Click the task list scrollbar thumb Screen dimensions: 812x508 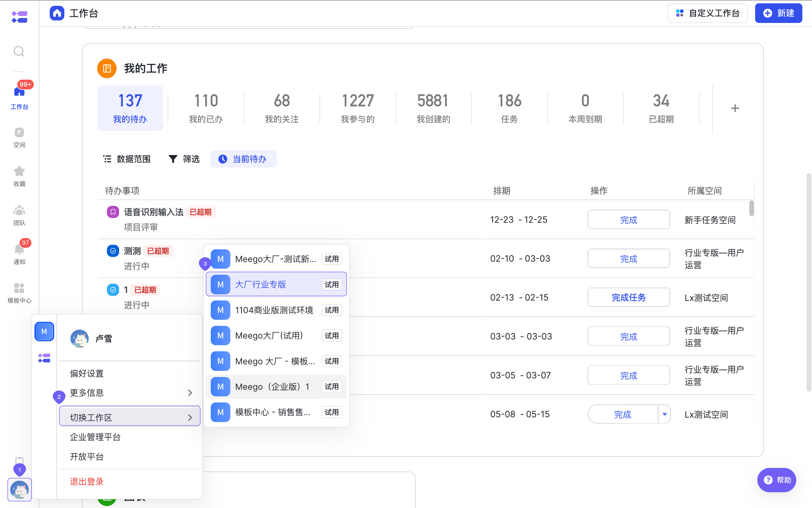pos(751,208)
